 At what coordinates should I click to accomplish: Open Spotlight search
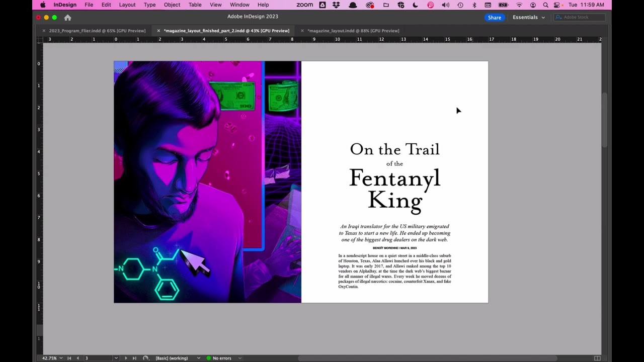545,5
